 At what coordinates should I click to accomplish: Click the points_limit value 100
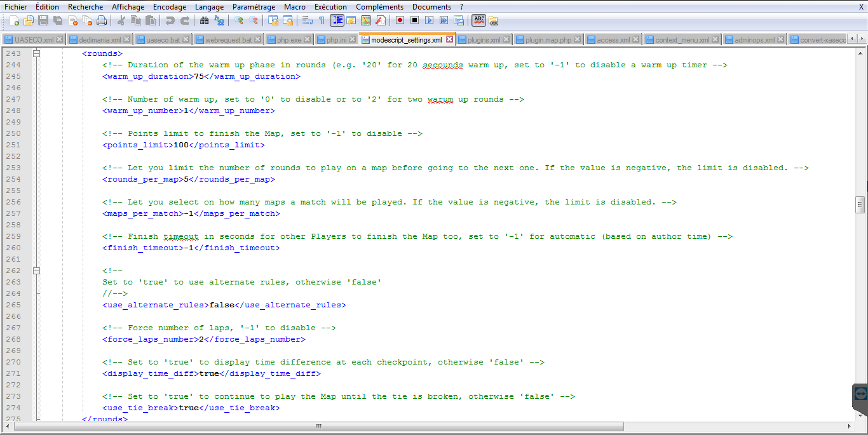pos(181,145)
